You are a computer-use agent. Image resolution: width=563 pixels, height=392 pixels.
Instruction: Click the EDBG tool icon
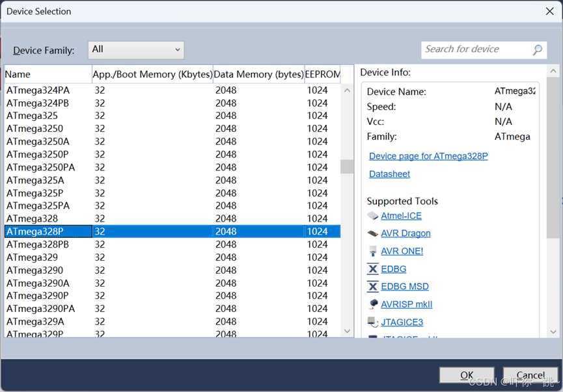(373, 268)
